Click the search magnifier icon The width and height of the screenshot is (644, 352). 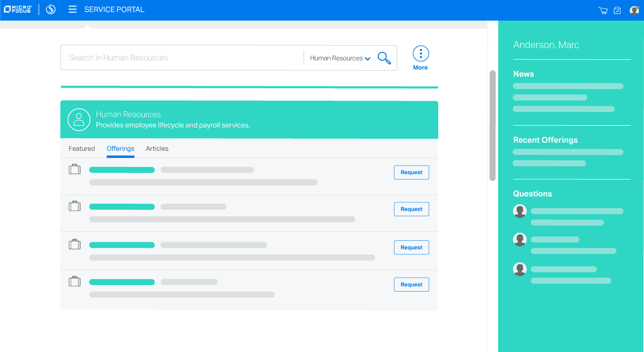point(384,58)
